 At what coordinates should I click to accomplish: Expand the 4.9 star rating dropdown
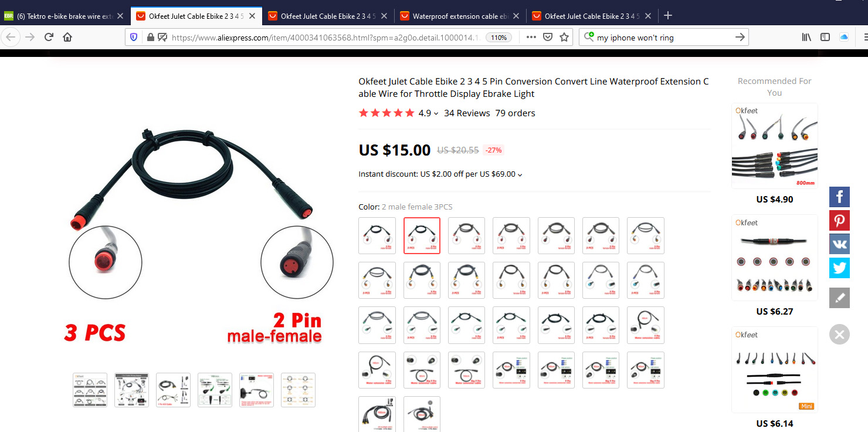coord(428,113)
